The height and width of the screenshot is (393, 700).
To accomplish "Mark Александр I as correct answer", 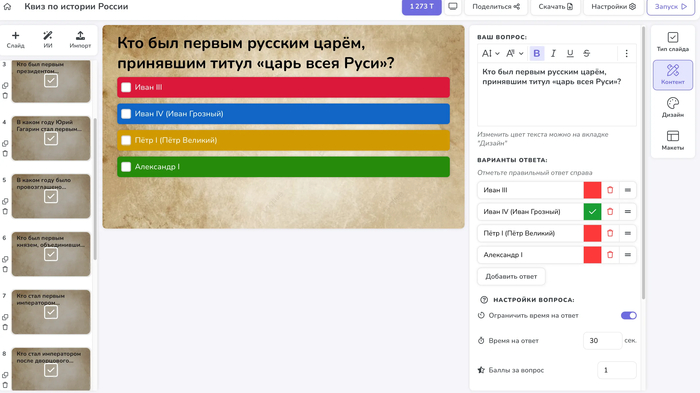I will [592, 255].
